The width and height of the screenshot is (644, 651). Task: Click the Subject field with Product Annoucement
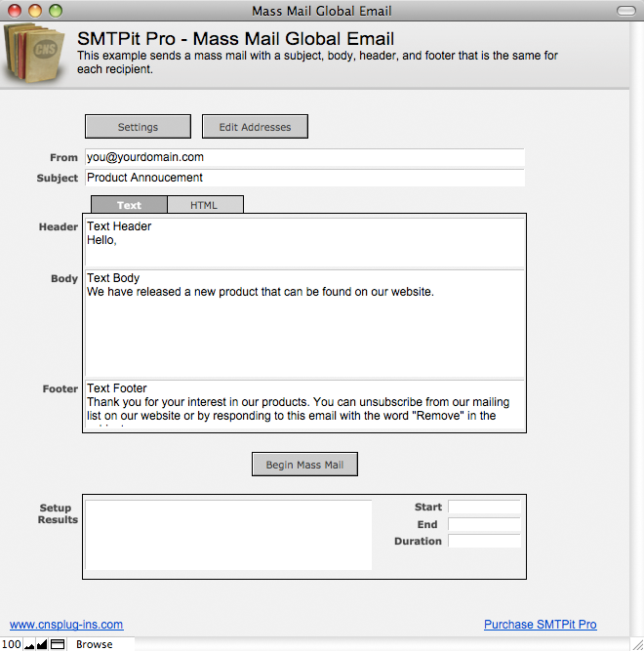click(x=304, y=178)
